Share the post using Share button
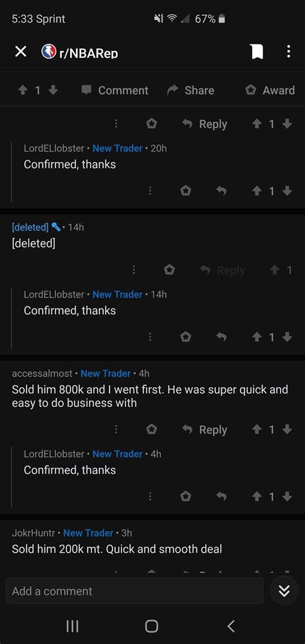This screenshot has height=644, width=305. [x=191, y=90]
